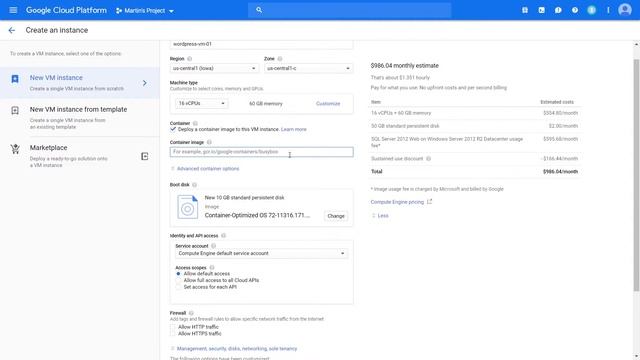Open the help question mark icon
Screen dimensions: 640x360
coord(575,10)
